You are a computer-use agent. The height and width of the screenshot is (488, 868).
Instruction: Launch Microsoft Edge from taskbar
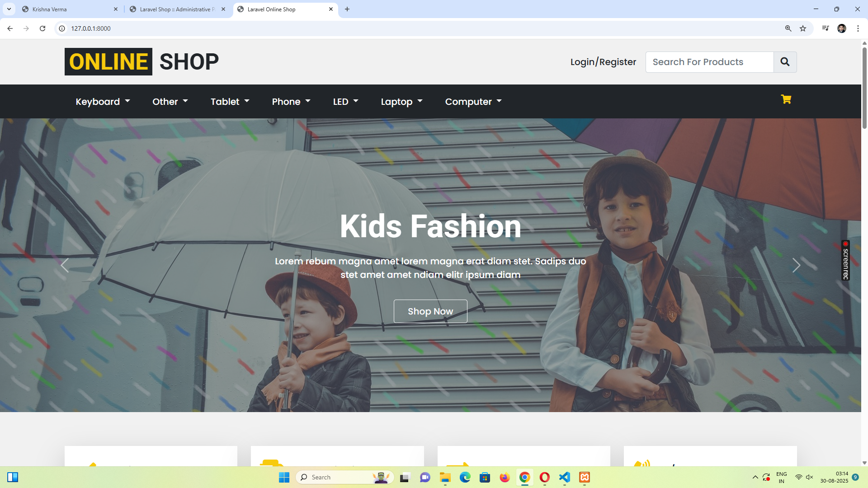pyautogui.click(x=465, y=477)
